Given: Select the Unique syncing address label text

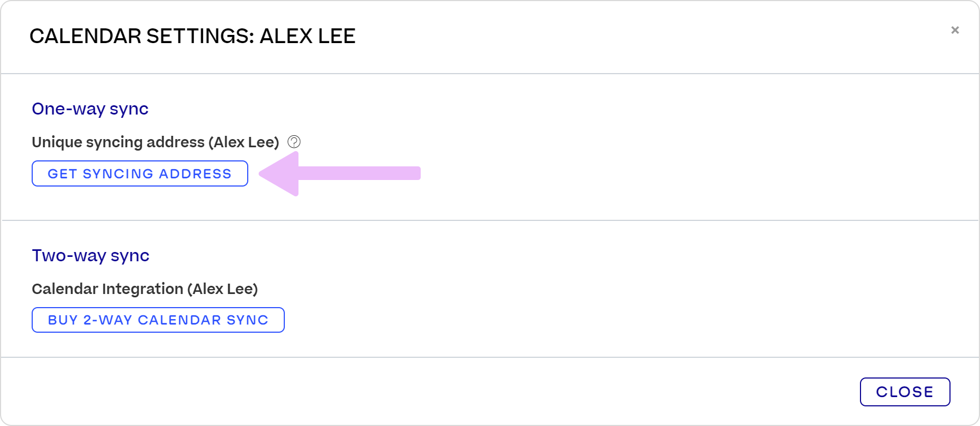Looking at the screenshot, I should (x=118, y=142).
